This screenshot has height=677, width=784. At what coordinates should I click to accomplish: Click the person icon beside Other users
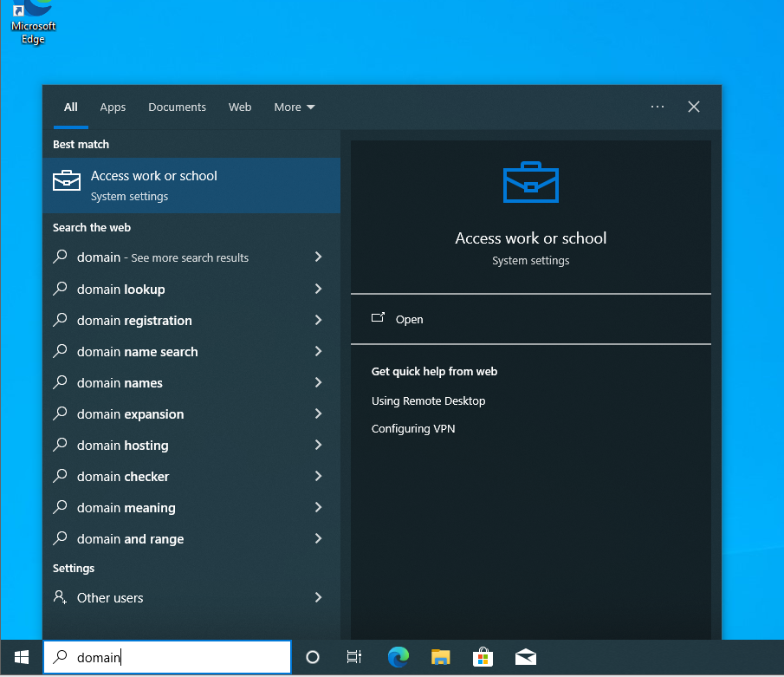(x=60, y=597)
